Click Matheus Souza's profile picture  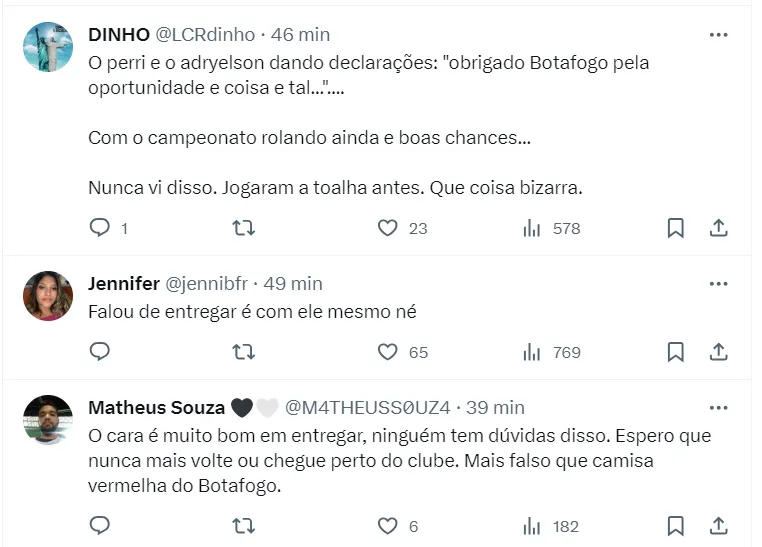coord(48,420)
